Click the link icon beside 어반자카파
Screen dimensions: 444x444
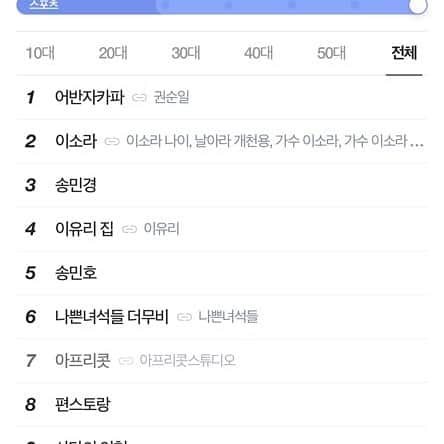pyautogui.click(x=139, y=98)
